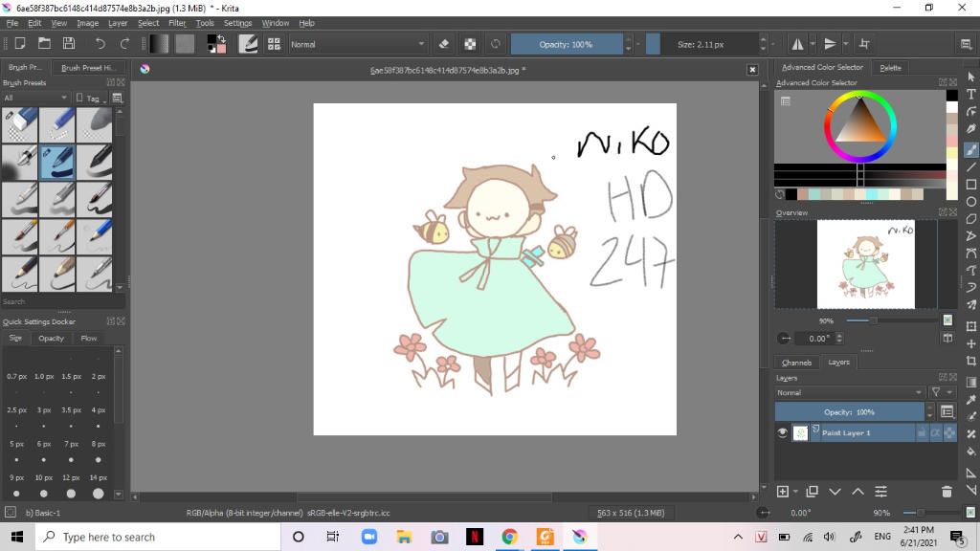
Task: Toggle alpha inheritance on Paint Layer 1
Action: pos(936,432)
